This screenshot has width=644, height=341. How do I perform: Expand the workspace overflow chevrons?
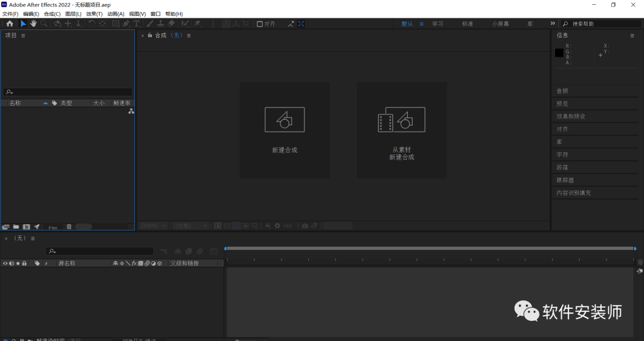[552, 23]
